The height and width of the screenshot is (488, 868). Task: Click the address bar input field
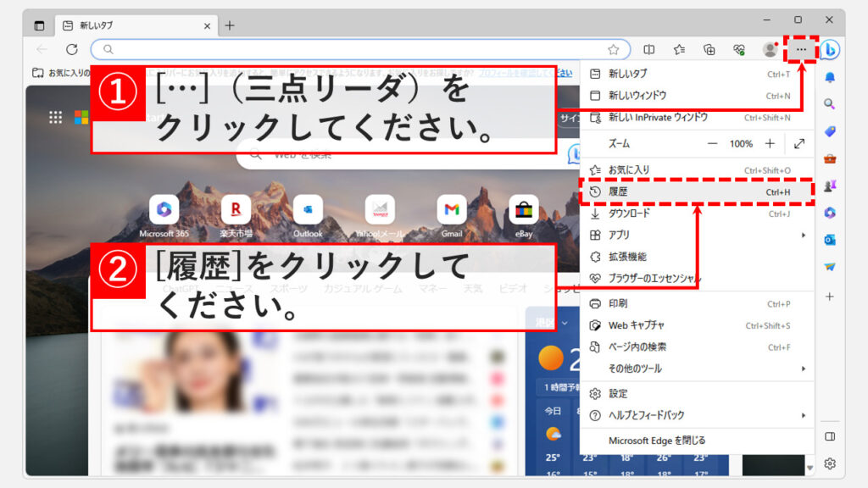356,50
